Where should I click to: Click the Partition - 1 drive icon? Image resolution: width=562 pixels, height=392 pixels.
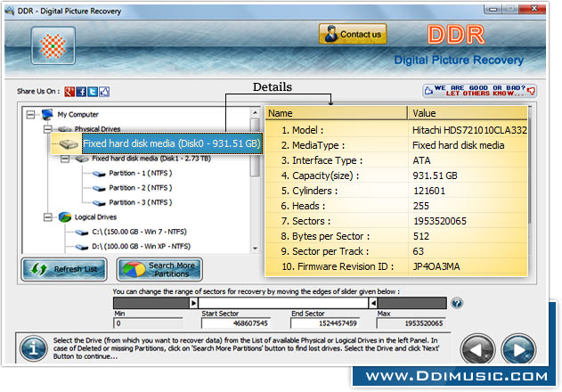tap(99, 174)
